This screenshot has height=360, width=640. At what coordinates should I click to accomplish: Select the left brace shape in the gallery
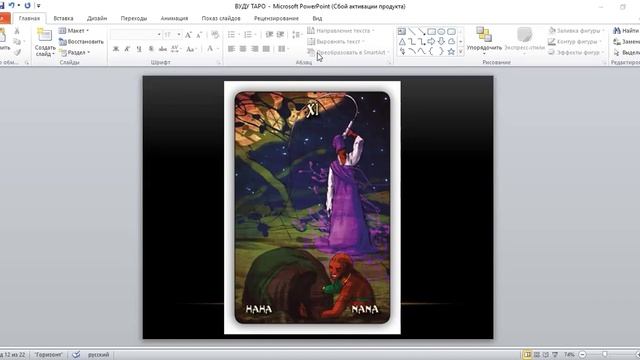point(431,51)
